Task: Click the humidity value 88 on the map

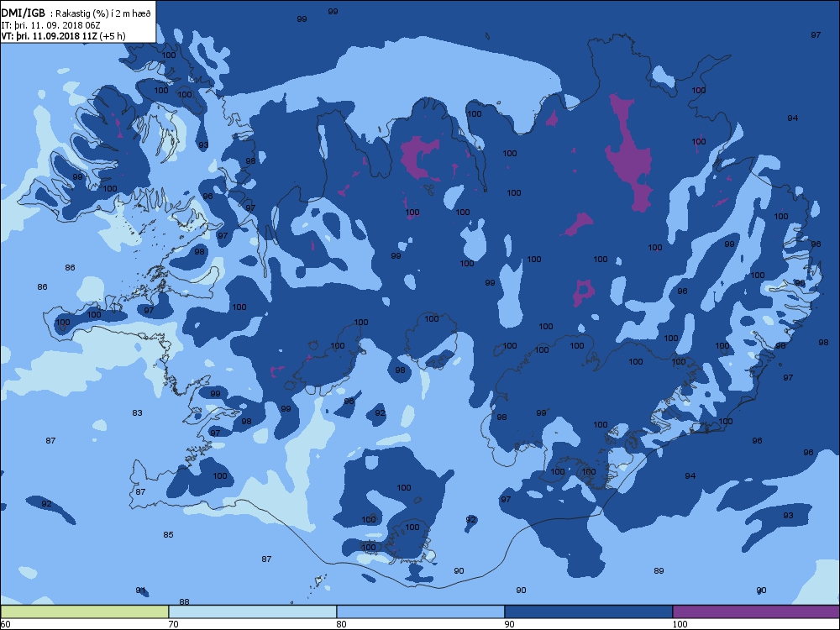Action: (184, 601)
